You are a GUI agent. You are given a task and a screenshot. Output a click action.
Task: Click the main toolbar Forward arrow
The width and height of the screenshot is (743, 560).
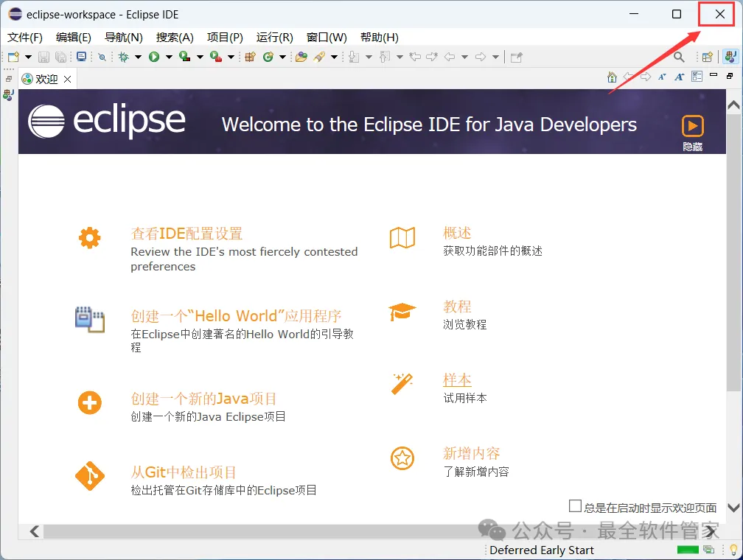click(481, 57)
